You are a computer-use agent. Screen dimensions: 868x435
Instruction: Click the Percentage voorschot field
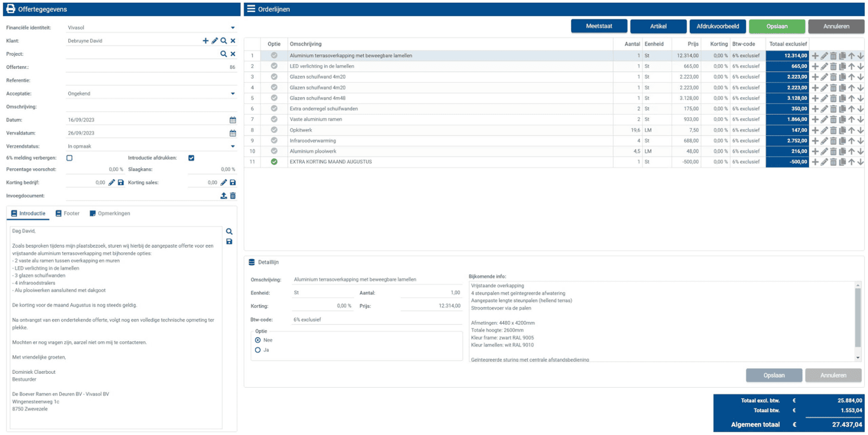point(95,169)
